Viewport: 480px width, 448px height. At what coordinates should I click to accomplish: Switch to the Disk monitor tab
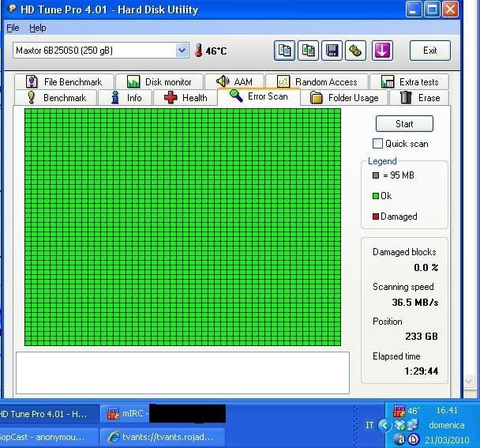pyautogui.click(x=159, y=82)
